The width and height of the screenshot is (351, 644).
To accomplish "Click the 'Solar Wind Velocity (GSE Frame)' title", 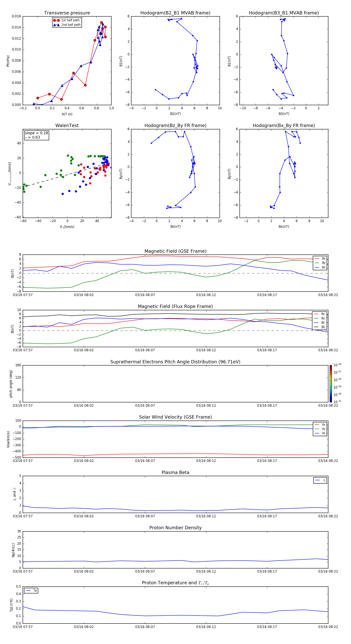I will tap(175, 417).
